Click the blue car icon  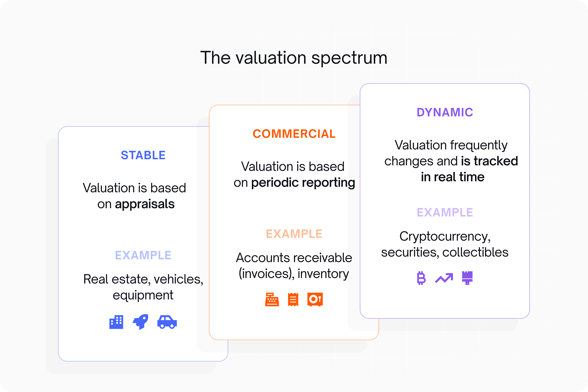[x=167, y=322]
